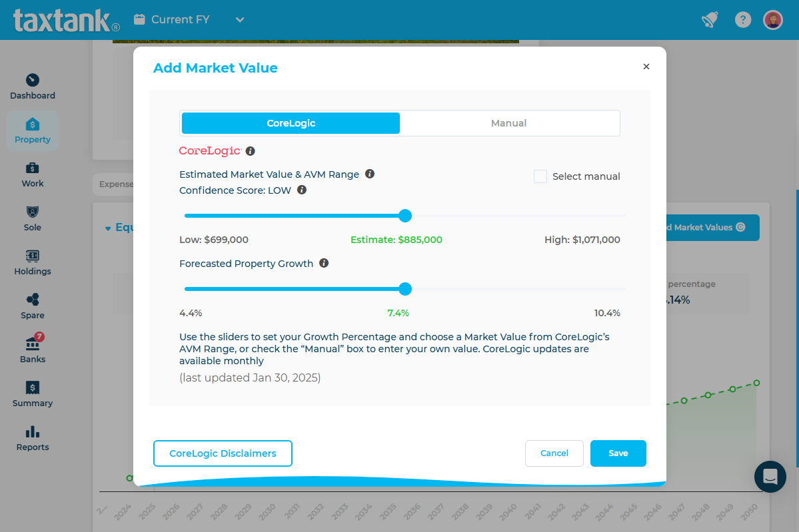Click the 2049 point on equity chart

pyautogui.click(x=732, y=389)
